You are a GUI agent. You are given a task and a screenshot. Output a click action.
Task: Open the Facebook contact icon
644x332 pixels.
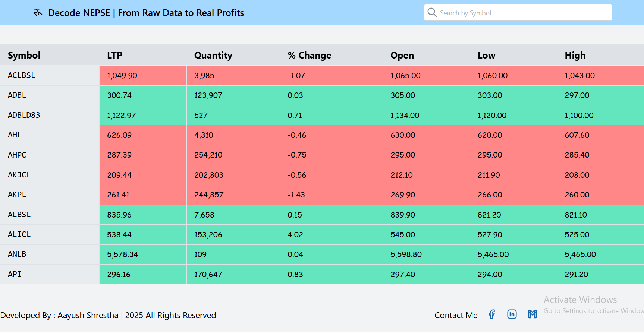click(x=492, y=314)
